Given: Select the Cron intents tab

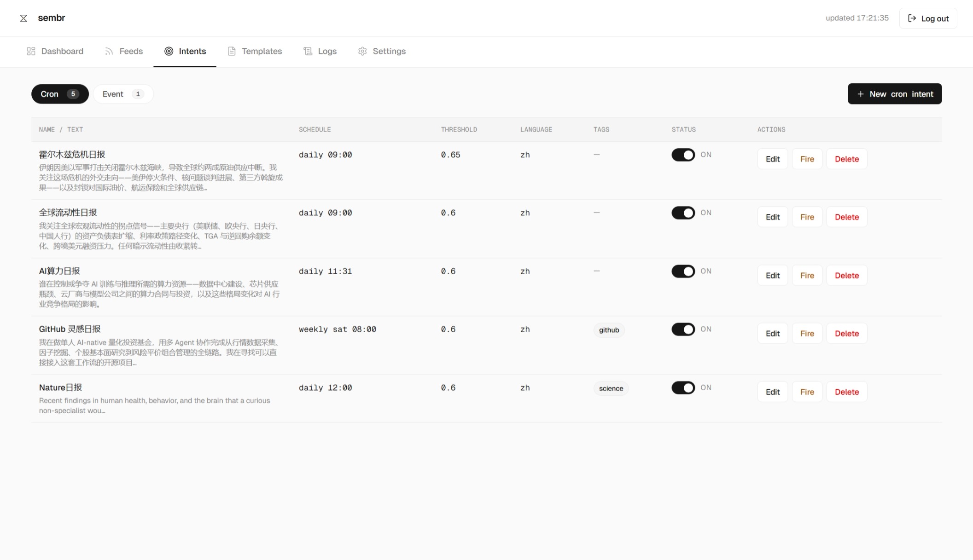Looking at the screenshot, I should click(x=60, y=94).
